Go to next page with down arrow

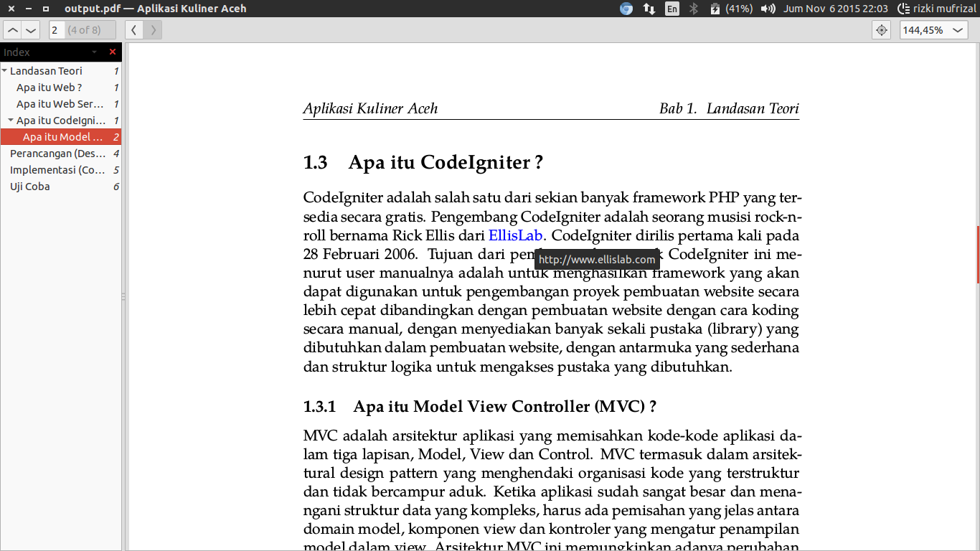pyautogui.click(x=31, y=30)
